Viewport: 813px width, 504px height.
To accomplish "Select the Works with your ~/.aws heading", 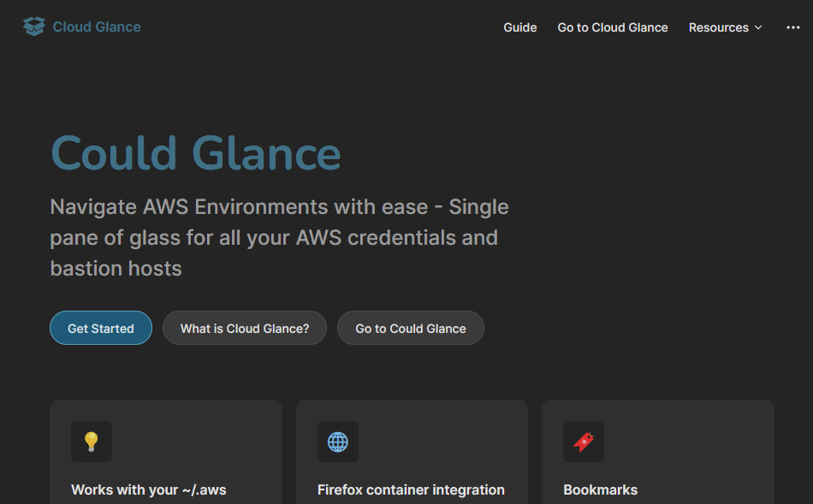I will coord(148,489).
